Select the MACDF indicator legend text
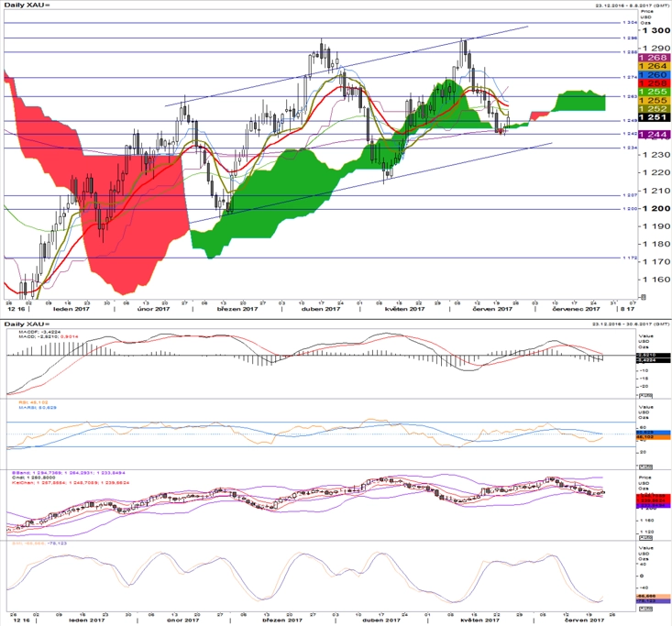672x626 pixels. (39, 332)
